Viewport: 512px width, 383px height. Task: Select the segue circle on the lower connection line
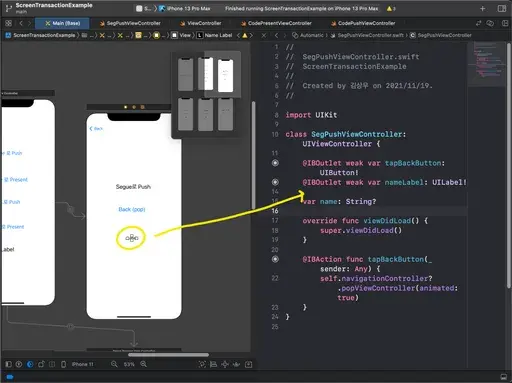(x=70, y=326)
